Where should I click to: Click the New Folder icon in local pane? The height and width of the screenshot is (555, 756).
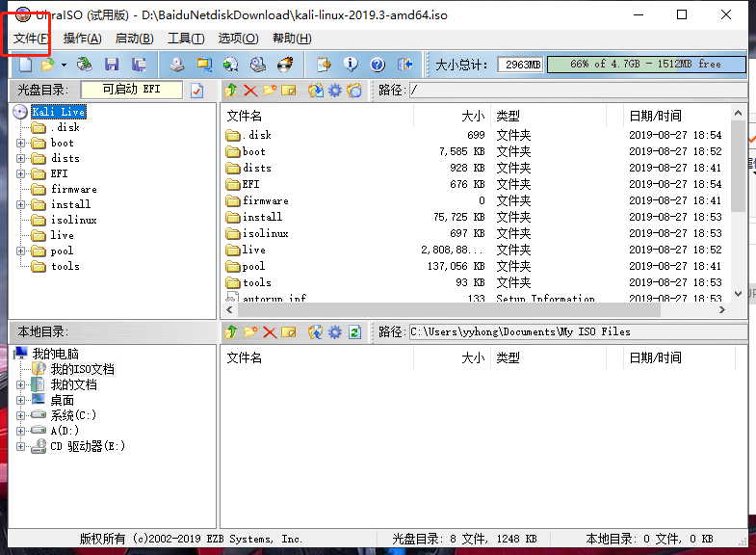(250, 332)
